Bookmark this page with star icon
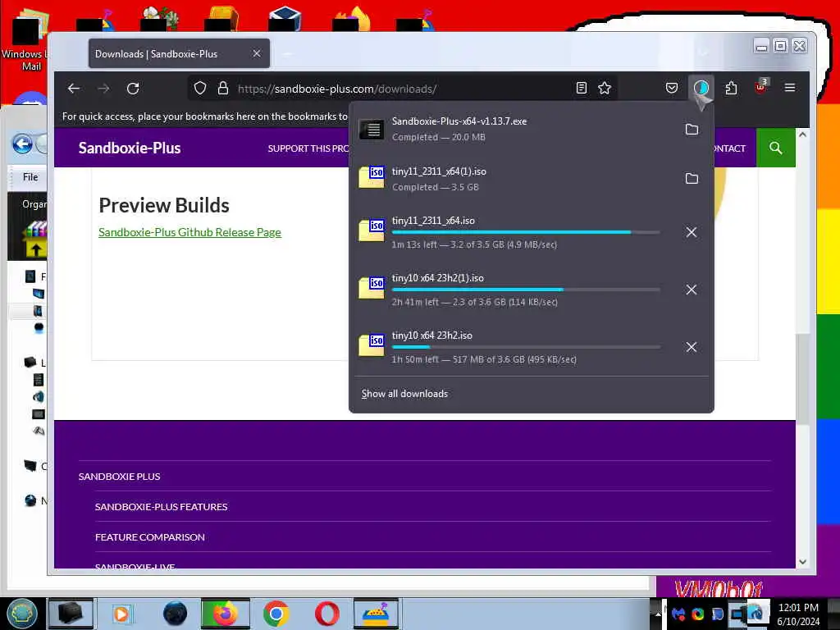The width and height of the screenshot is (840, 630). (x=605, y=88)
